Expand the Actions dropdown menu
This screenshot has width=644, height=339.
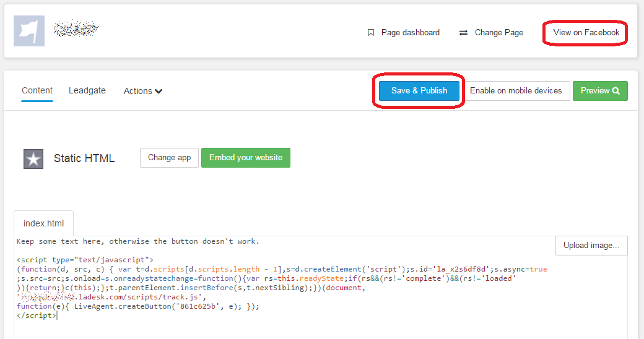143,91
